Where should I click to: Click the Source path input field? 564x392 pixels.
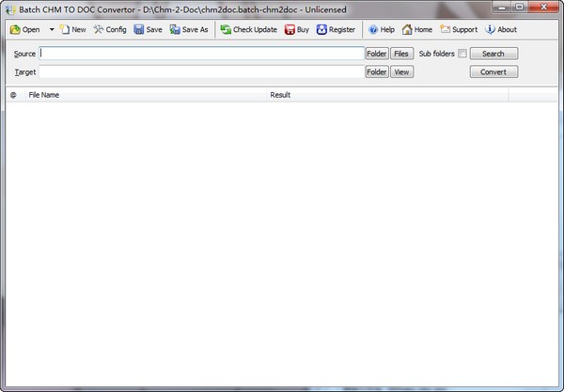pyautogui.click(x=201, y=54)
